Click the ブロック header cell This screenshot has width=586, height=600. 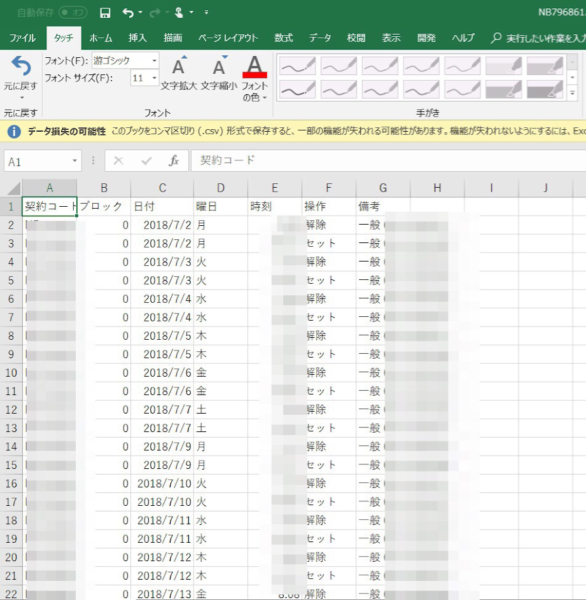[x=104, y=207]
